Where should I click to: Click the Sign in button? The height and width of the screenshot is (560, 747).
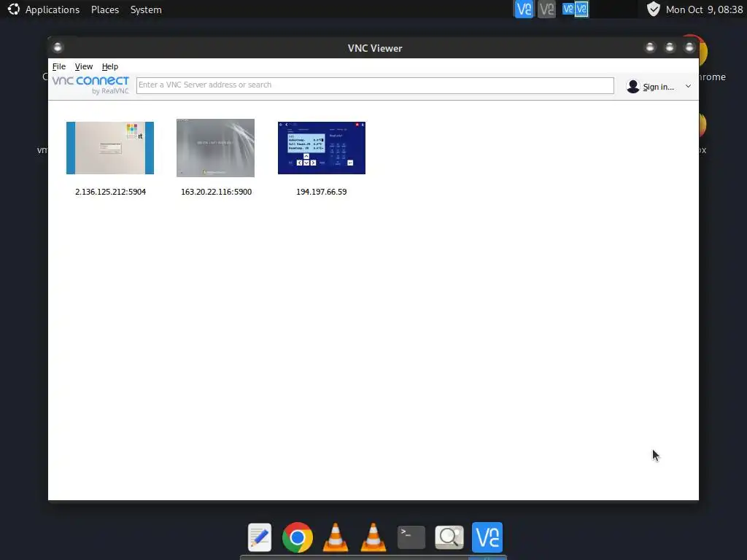[659, 87]
